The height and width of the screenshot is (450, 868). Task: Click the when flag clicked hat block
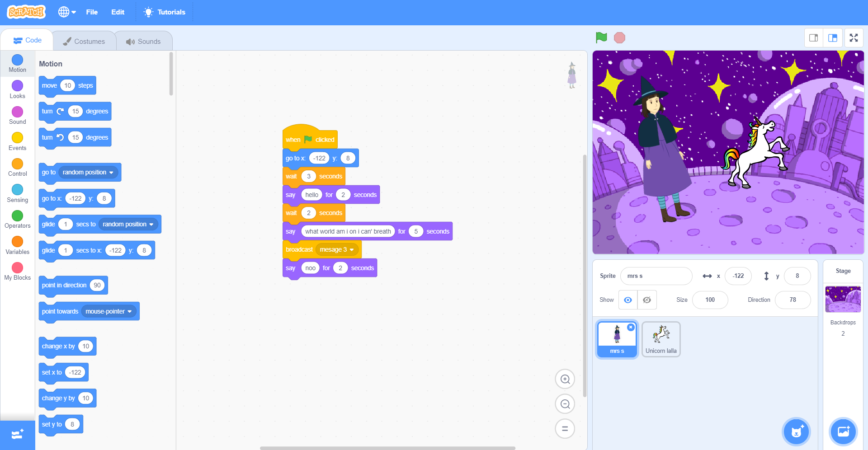click(310, 138)
